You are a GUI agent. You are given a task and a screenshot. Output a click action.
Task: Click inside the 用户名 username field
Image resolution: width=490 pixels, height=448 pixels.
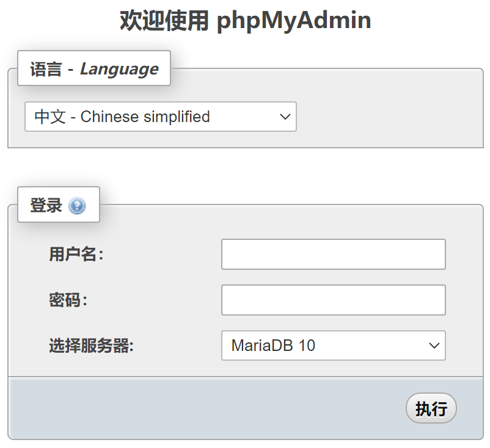click(333, 255)
